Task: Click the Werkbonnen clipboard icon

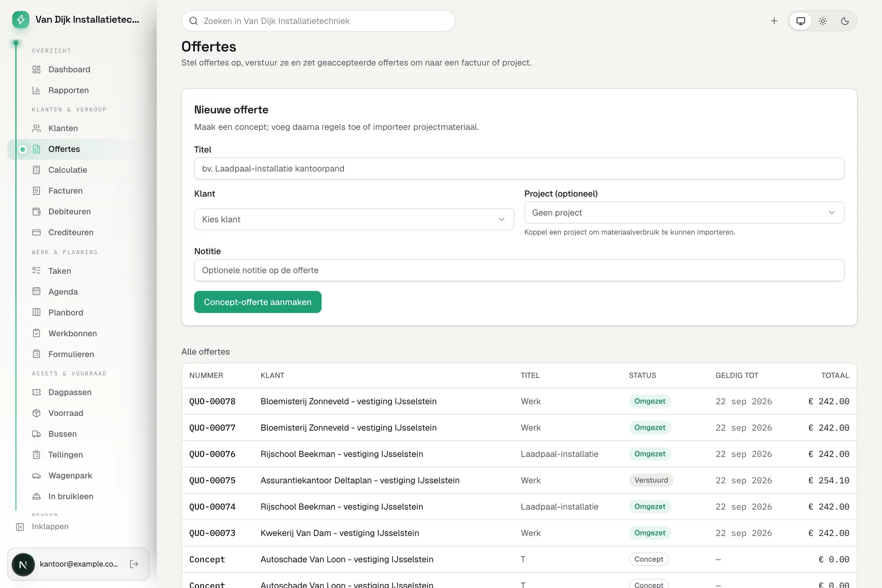Action: 36,333
